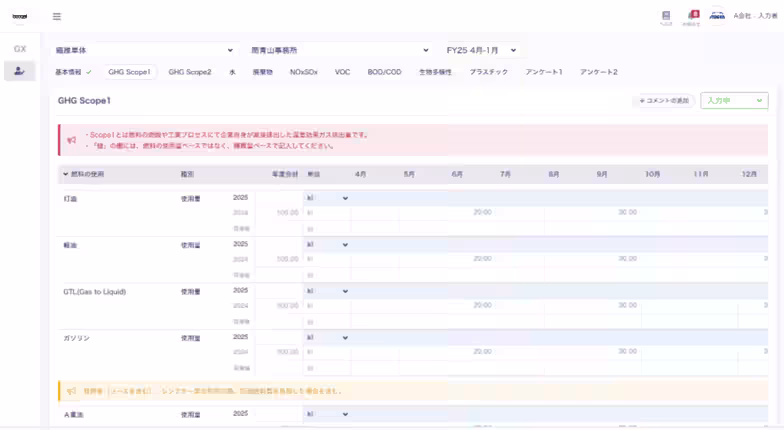
Task: Switch to the NOxSOx tab
Action: [x=304, y=72]
